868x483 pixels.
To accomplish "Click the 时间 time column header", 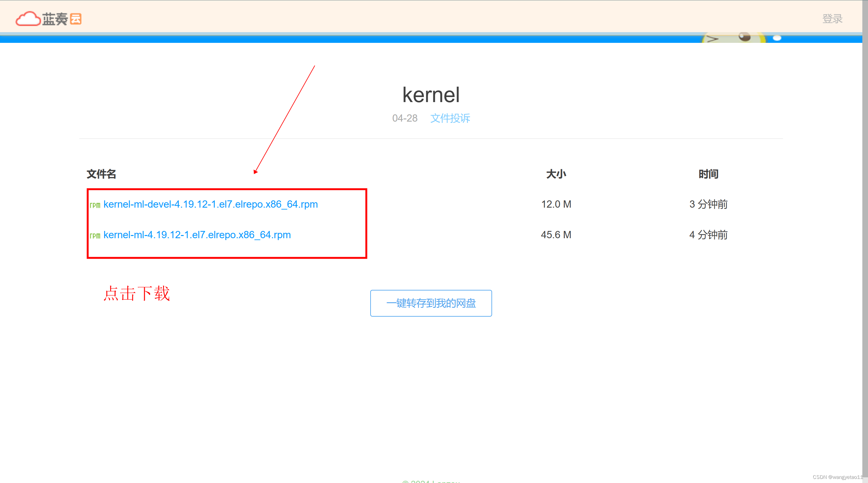I will [x=708, y=174].
